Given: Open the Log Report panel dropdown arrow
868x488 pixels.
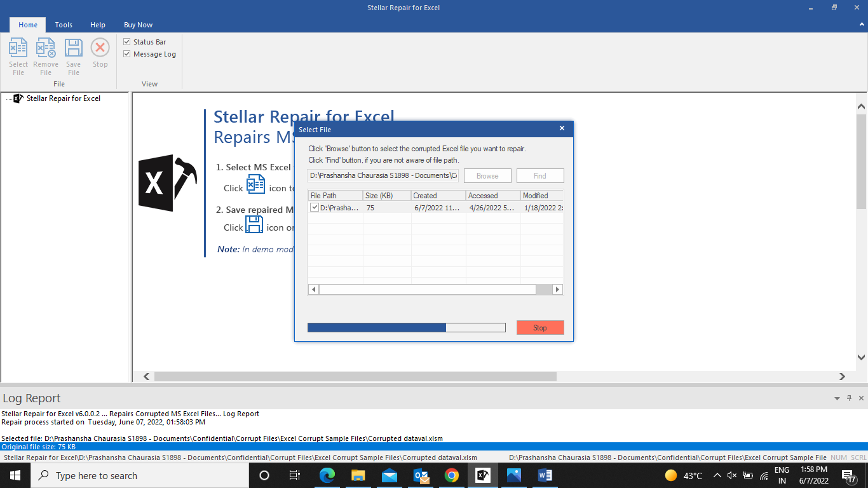Looking at the screenshot, I should [837, 398].
